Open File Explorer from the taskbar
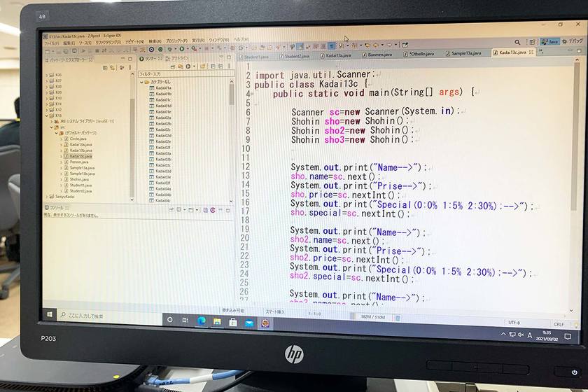 pos(216,321)
